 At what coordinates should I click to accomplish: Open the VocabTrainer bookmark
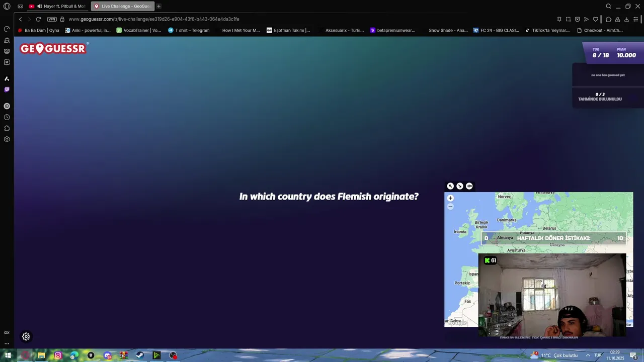138,30
